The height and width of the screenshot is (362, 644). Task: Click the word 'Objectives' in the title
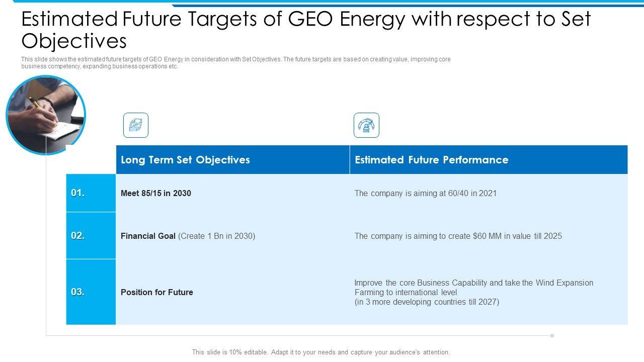[x=74, y=41]
